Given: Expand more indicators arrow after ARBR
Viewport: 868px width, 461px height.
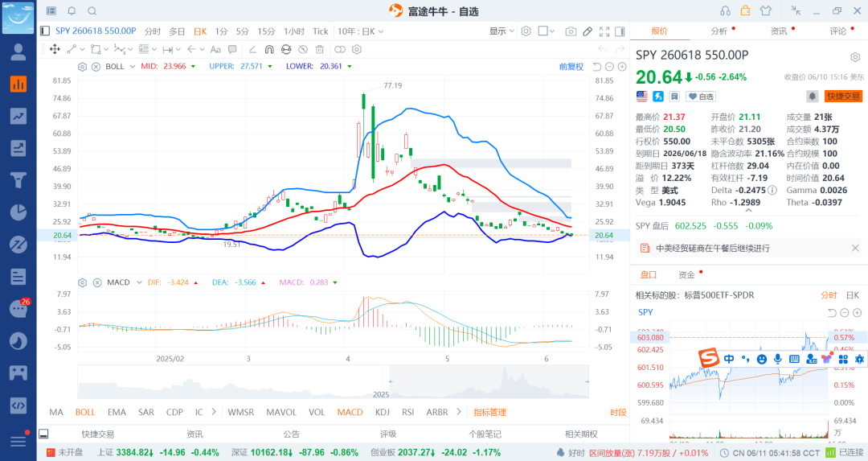Looking at the screenshot, I should 459,412.
